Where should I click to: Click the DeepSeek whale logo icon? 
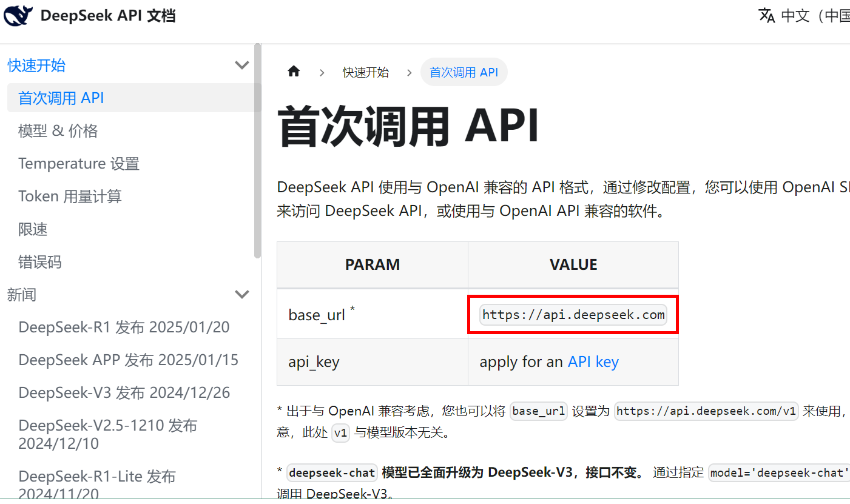(18, 16)
